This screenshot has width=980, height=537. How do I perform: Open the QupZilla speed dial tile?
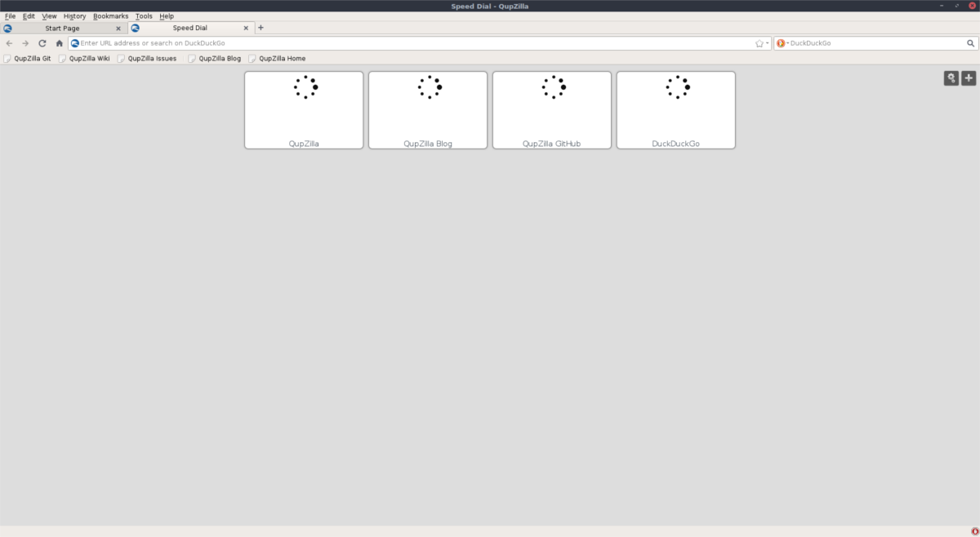(x=304, y=110)
